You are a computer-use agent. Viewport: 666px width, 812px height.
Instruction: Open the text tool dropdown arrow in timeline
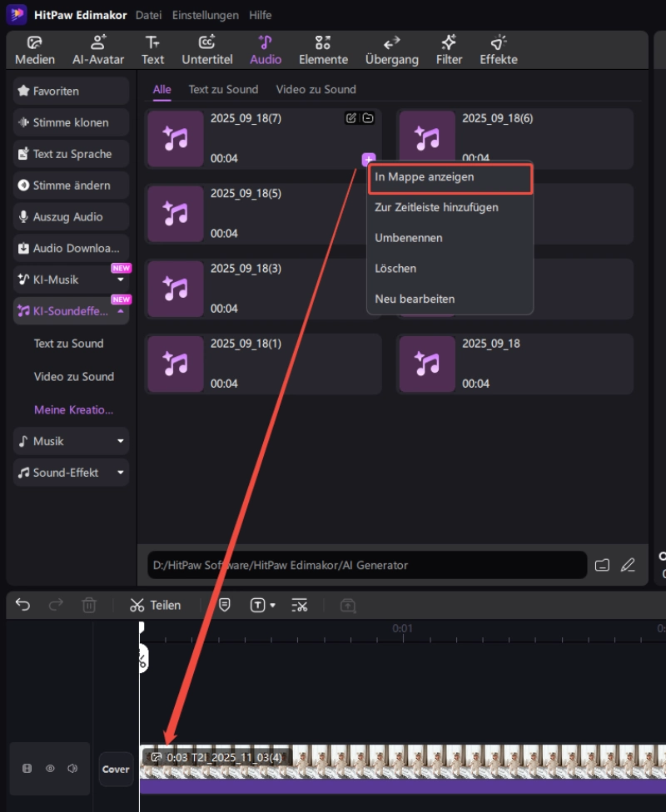tap(273, 606)
